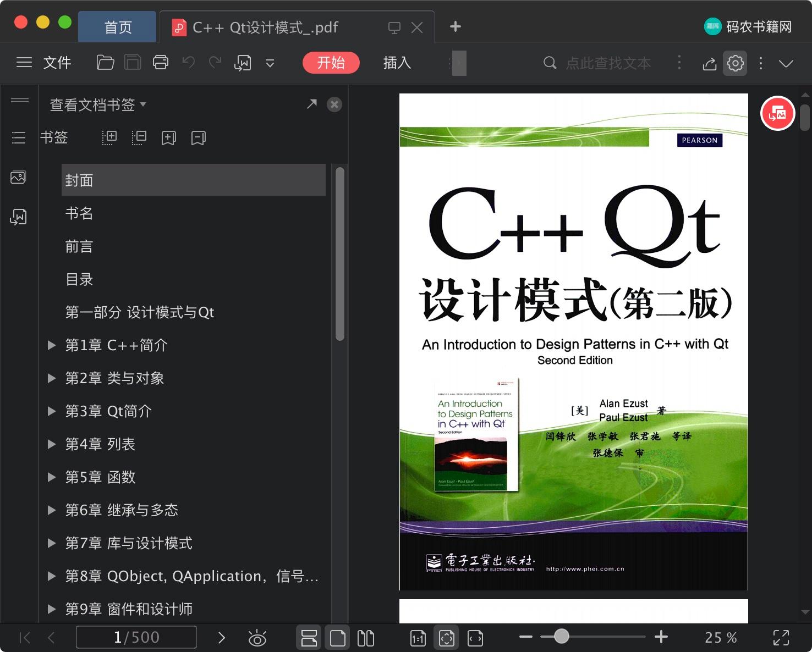This screenshot has width=812, height=652.
Task: Open the 第9章 窗件和设计师 bookmark
Action: point(129,609)
